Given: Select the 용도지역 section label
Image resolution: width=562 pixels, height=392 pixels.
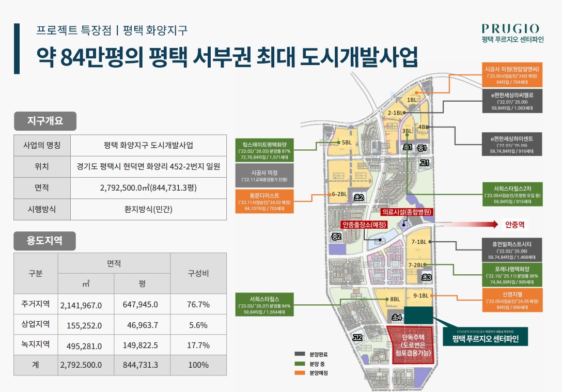Looking at the screenshot, I should (45, 241).
